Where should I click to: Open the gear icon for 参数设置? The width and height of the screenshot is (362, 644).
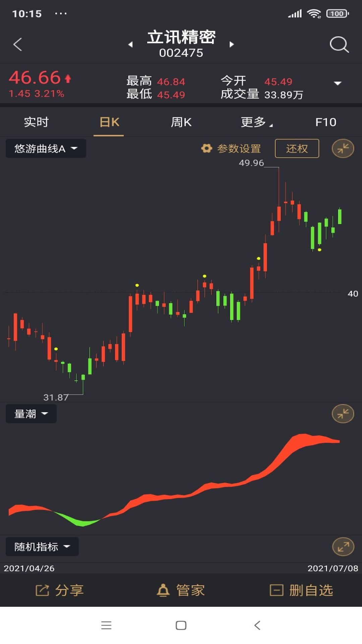click(206, 148)
